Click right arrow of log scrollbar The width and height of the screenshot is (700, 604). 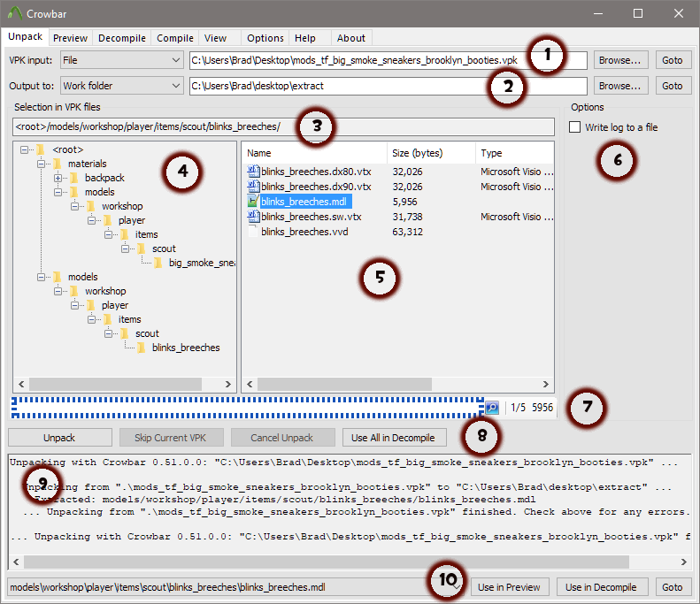pos(683,562)
